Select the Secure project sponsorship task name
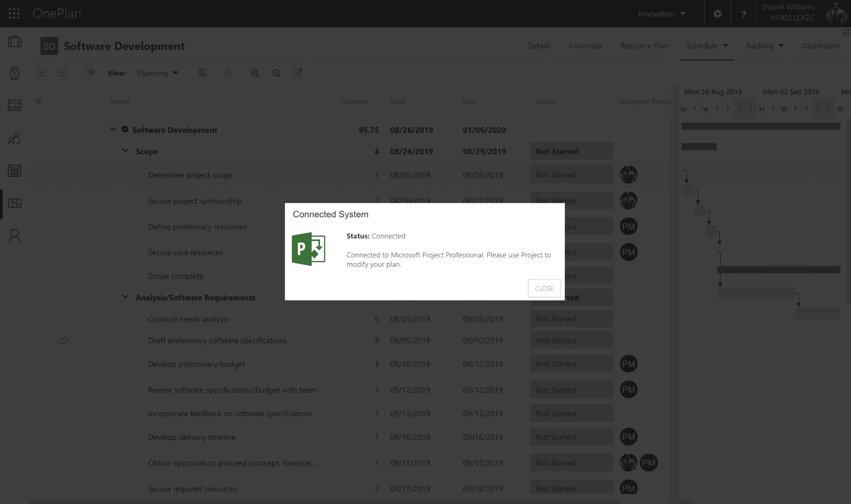The image size is (851, 504). 195,201
